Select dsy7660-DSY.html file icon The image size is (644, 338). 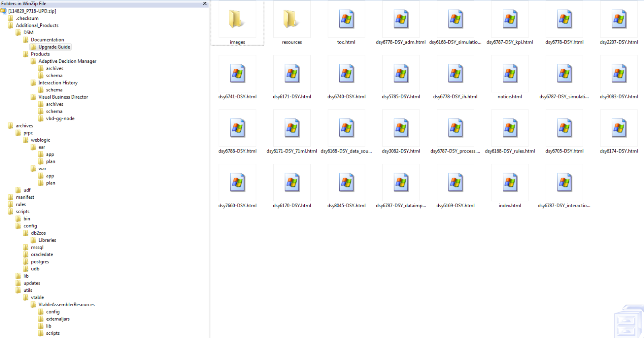coord(237,183)
